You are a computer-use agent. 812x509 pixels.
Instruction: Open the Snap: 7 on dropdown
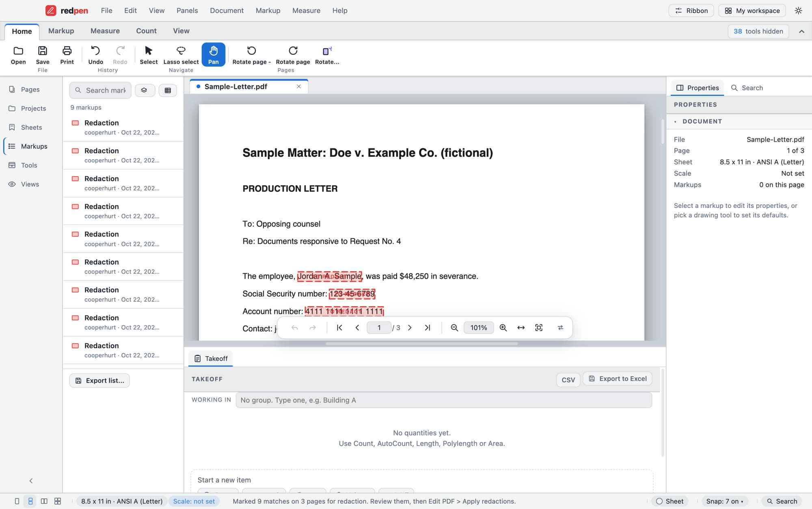coord(725,501)
